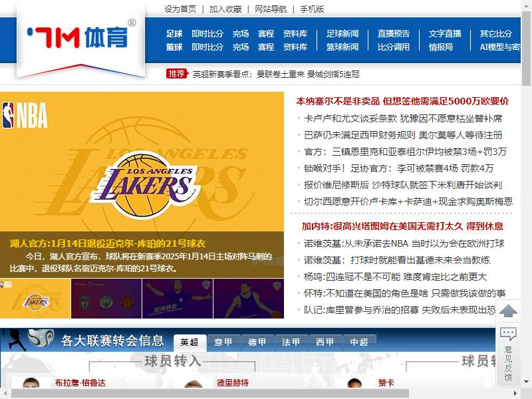The width and height of the screenshot is (532, 399).
Task: Open player 赞卡 transfer entry
Action: coord(386,383)
